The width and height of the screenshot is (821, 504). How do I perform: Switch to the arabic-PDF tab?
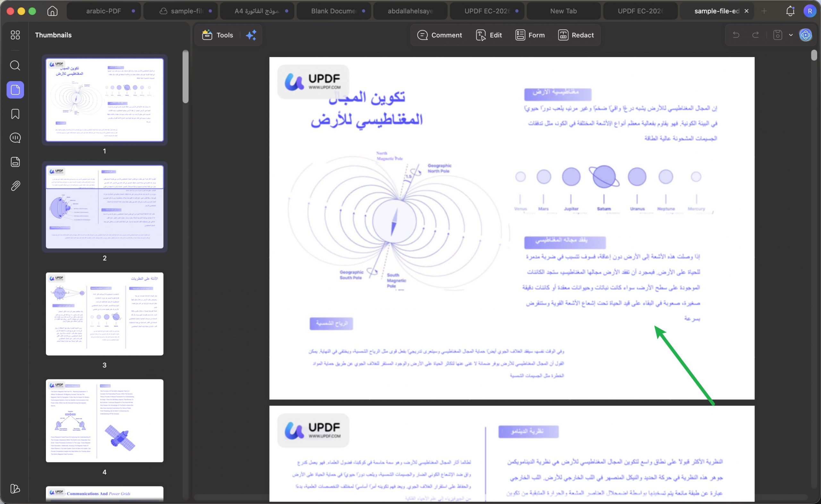point(104,11)
